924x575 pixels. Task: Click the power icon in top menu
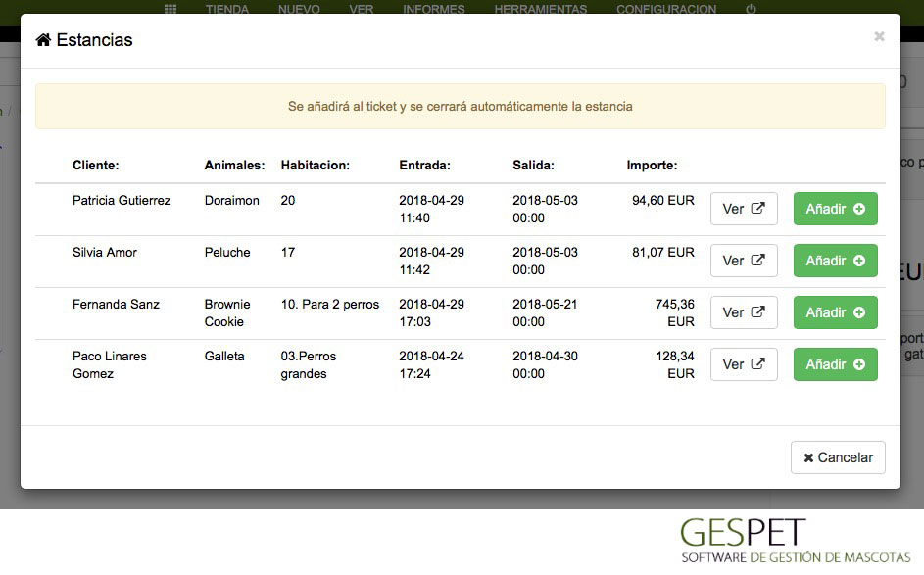751,8
